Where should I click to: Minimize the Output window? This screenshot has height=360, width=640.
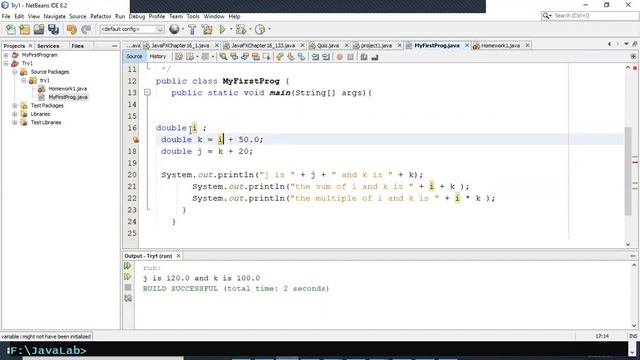coord(633,256)
